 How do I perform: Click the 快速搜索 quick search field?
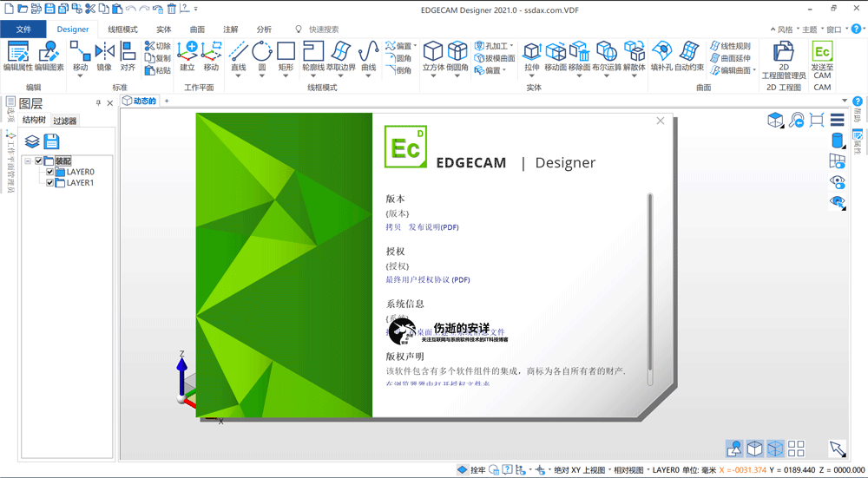click(x=324, y=29)
